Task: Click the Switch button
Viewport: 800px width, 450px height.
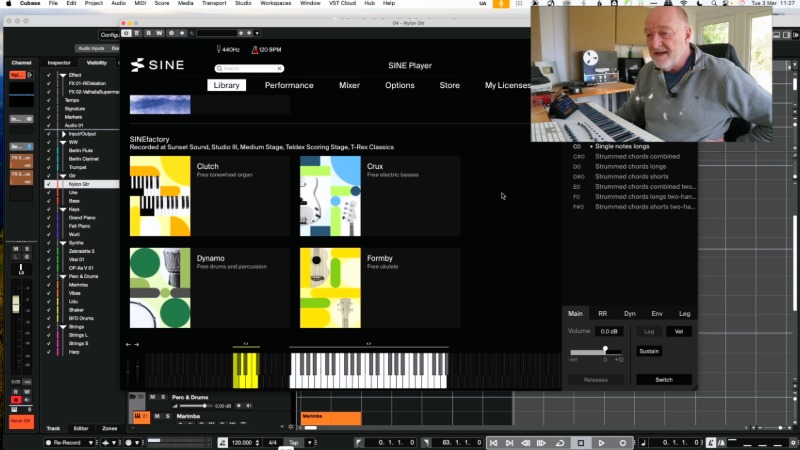Action: click(x=664, y=380)
